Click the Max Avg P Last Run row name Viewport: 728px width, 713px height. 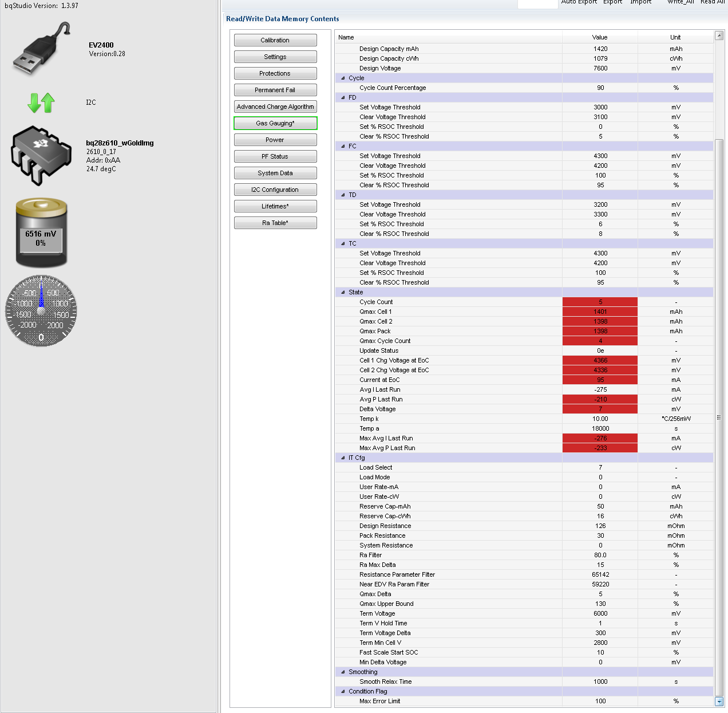point(387,448)
